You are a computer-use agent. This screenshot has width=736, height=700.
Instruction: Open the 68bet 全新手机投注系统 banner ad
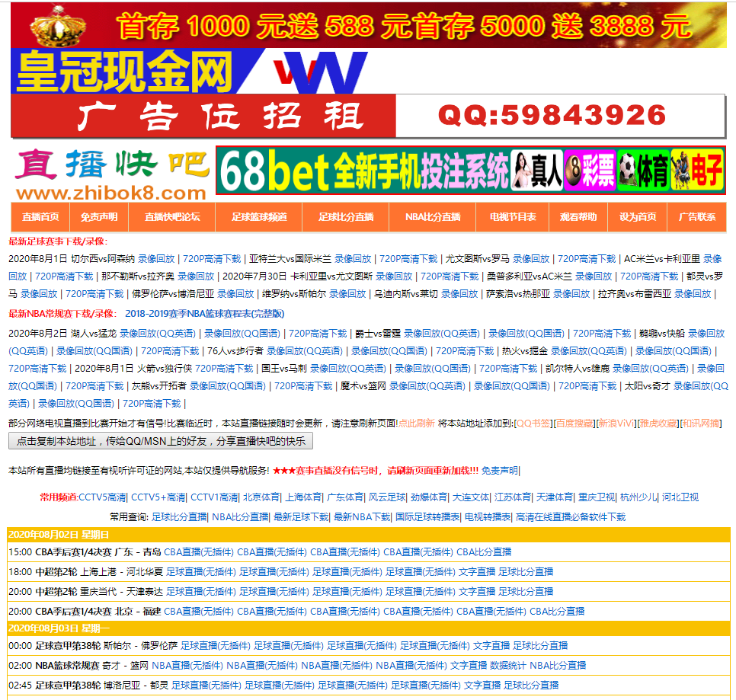pos(471,171)
